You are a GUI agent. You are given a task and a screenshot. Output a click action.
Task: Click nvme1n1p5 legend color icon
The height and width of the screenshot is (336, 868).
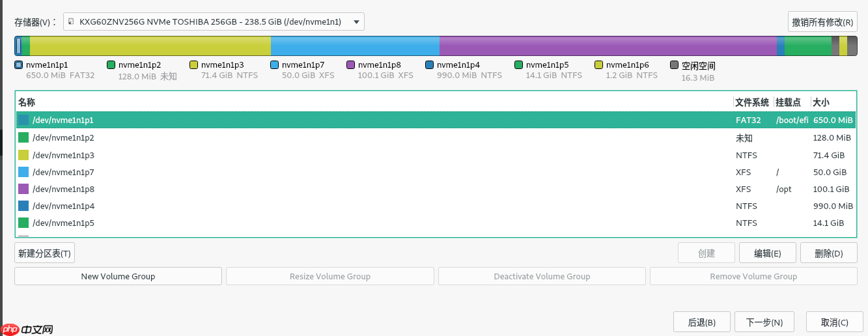(x=519, y=65)
